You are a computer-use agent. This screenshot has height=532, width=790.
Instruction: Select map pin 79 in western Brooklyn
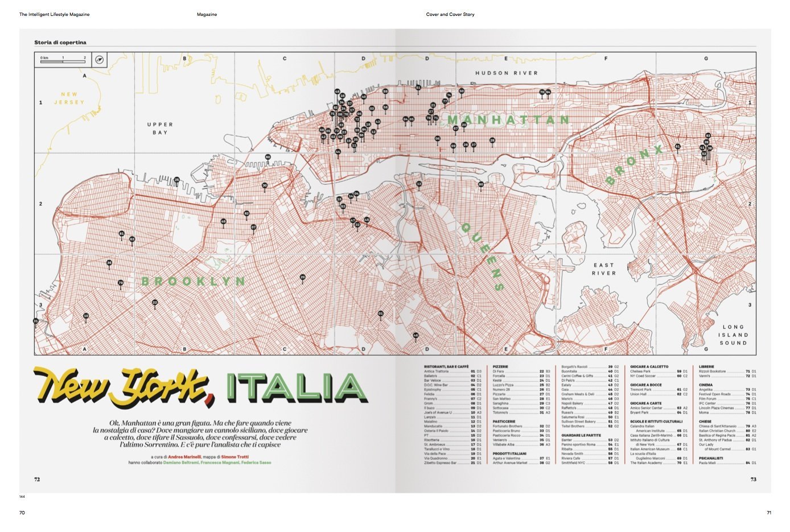pos(121,283)
